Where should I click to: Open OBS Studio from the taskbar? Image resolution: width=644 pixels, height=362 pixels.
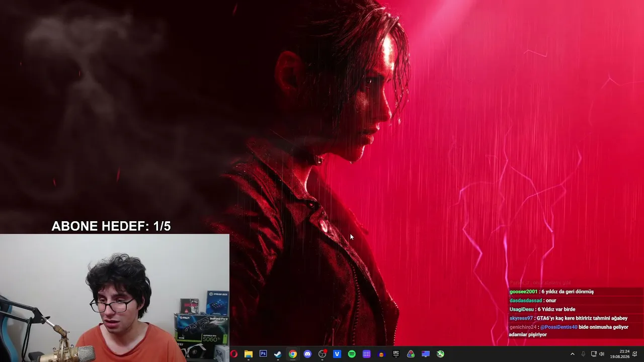(323, 354)
